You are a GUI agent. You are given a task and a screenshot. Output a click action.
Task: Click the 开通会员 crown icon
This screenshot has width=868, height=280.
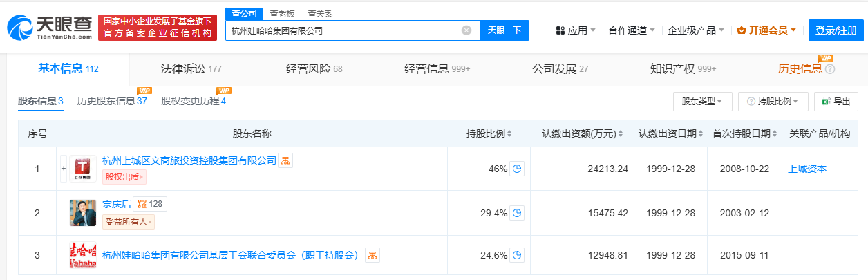[742, 30]
